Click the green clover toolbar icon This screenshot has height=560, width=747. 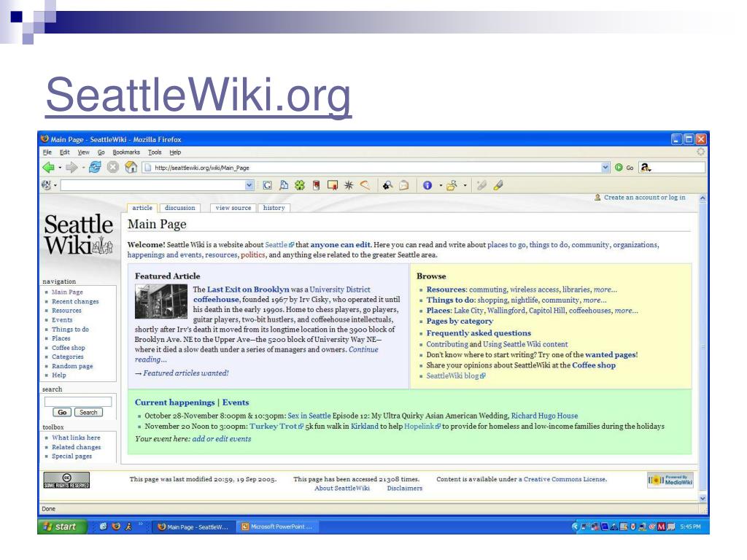click(x=300, y=185)
